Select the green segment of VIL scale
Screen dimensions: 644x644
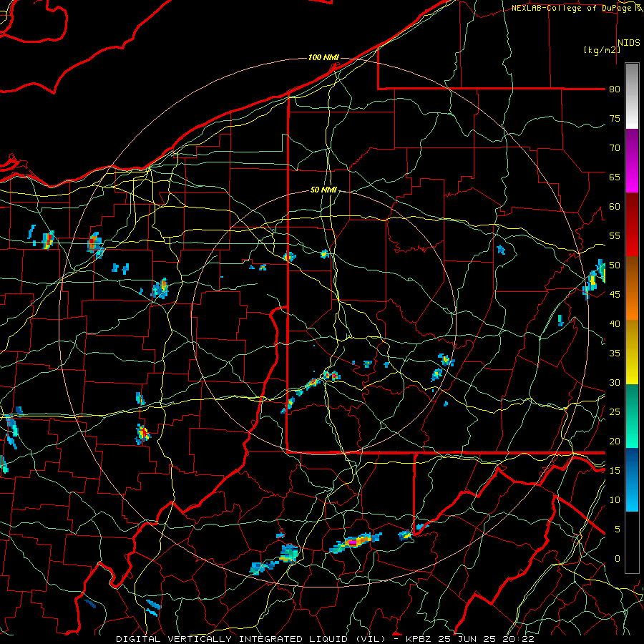pos(632,416)
